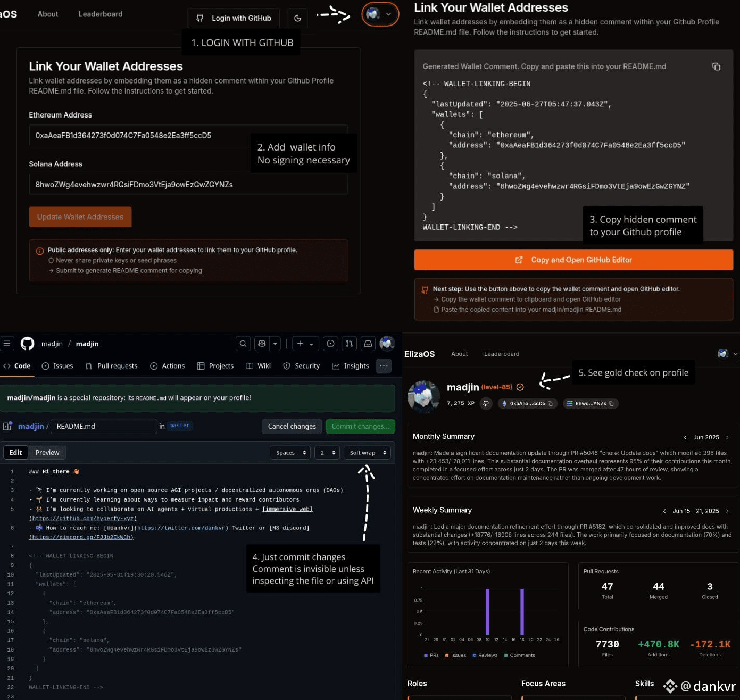Open GitHub Copilot chat icon

click(262, 344)
